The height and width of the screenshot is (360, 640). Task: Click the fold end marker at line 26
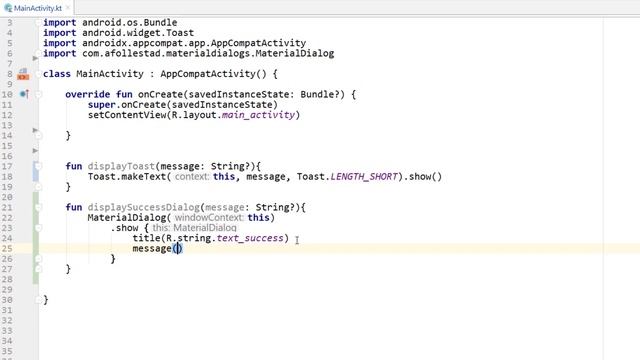point(38,259)
